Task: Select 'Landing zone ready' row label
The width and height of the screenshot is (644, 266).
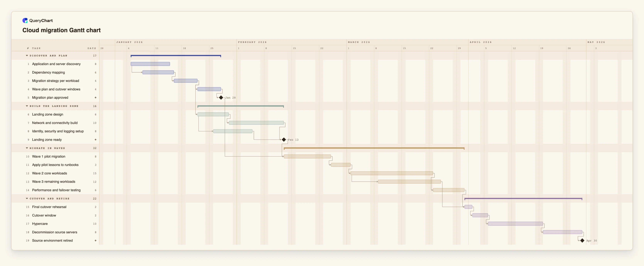Action: (47, 140)
